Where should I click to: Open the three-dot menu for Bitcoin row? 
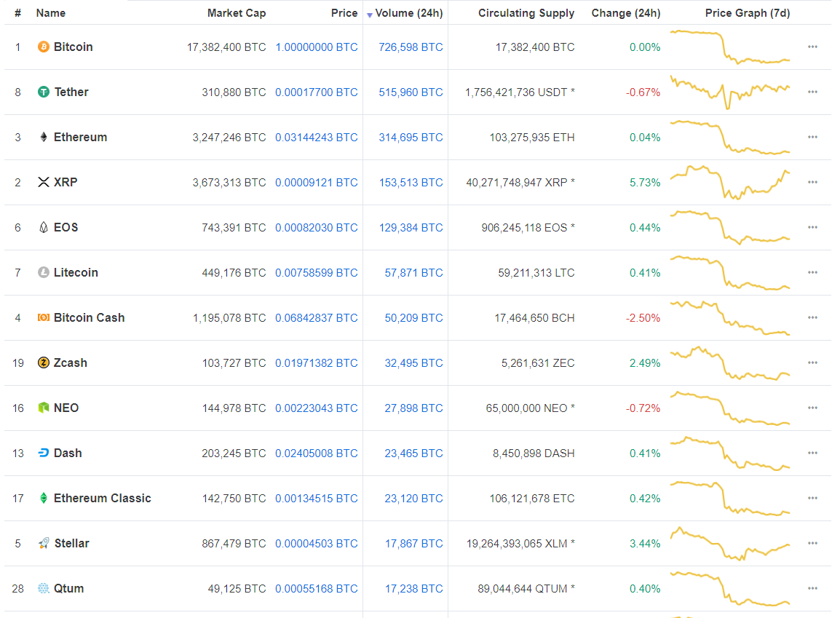pos(812,47)
